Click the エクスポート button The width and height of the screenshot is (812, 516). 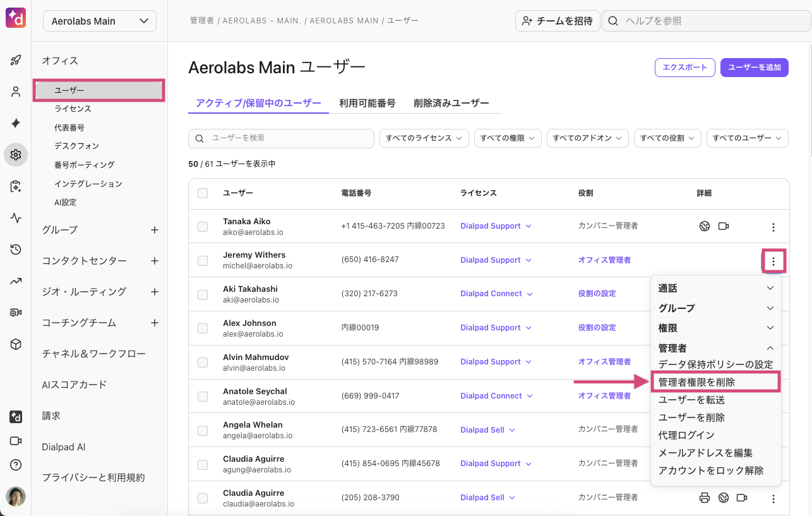tap(684, 68)
